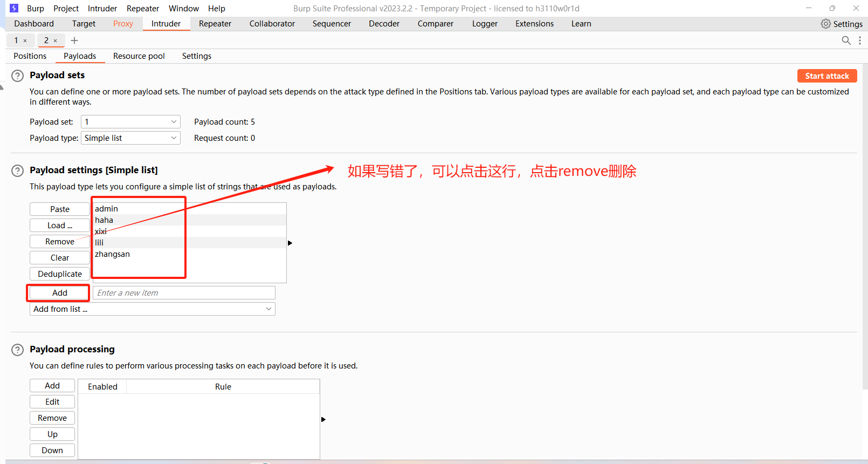Open the Learn tab
This screenshot has width=868, height=464.
pos(581,24)
